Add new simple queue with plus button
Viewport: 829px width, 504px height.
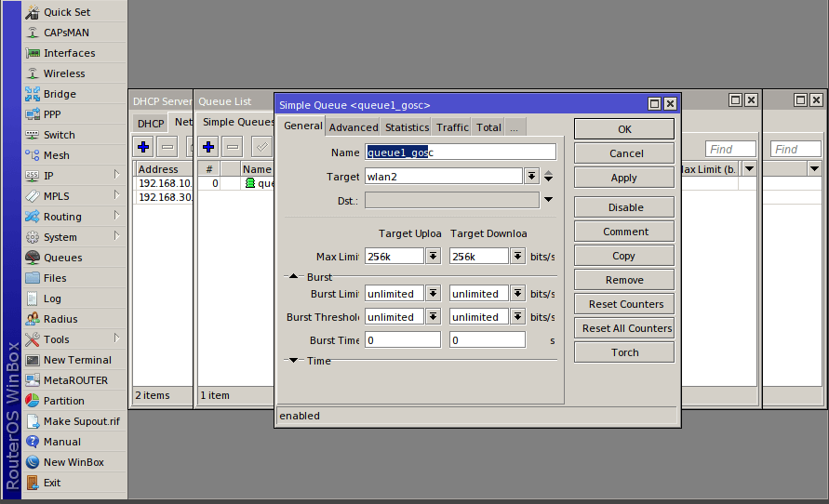coord(208,147)
